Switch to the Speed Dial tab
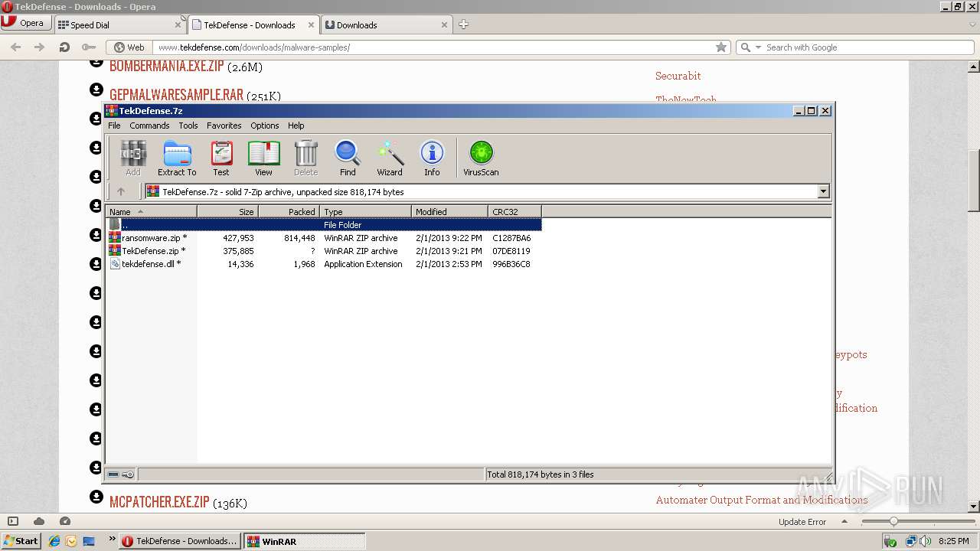980x551 pixels. (119, 24)
